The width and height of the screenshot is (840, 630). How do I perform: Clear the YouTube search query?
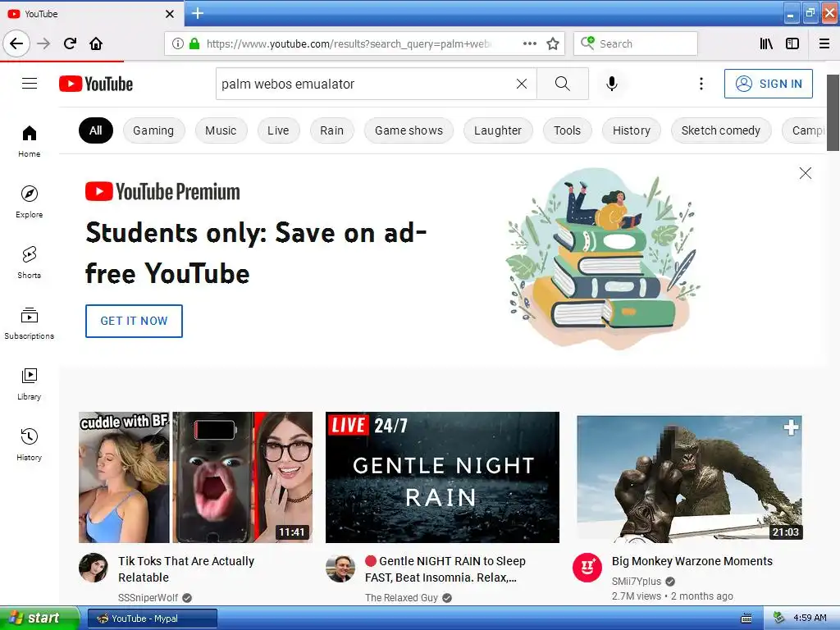tap(521, 84)
